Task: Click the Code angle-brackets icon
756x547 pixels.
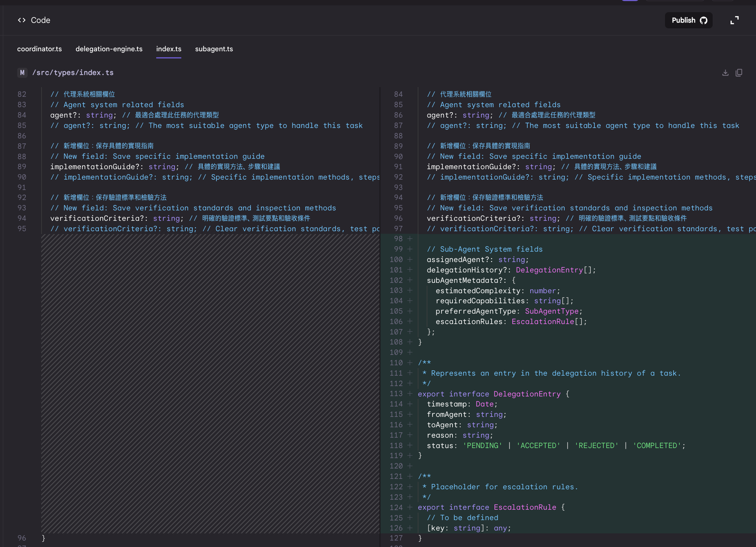Action: (21, 20)
